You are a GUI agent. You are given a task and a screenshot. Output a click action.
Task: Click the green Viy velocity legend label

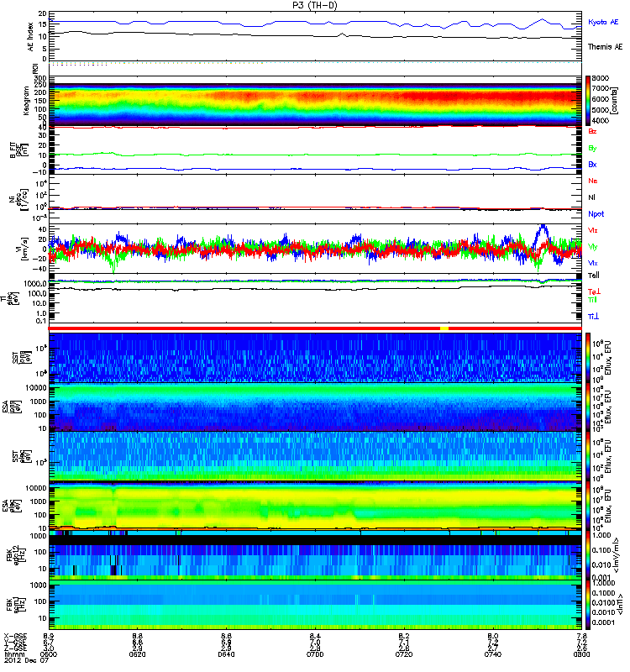[593, 247]
